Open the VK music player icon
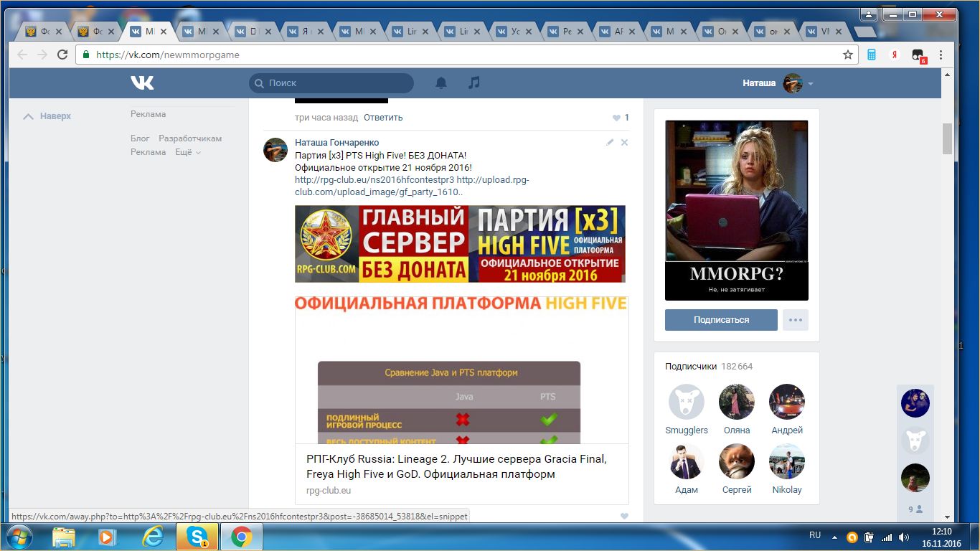The height and width of the screenshot is (551, 980). (x=473, y=83)
